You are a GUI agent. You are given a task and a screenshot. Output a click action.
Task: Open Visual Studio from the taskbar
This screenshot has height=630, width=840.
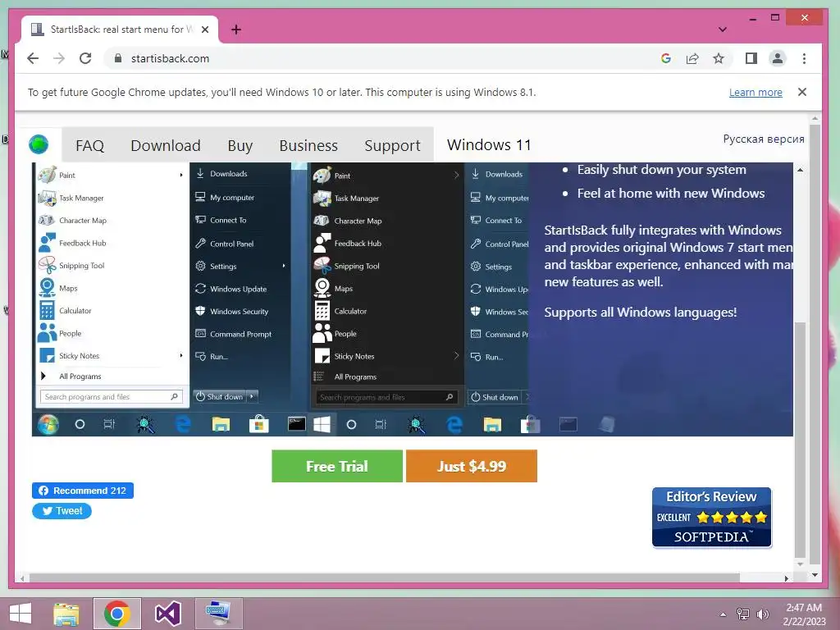[167, 614]
